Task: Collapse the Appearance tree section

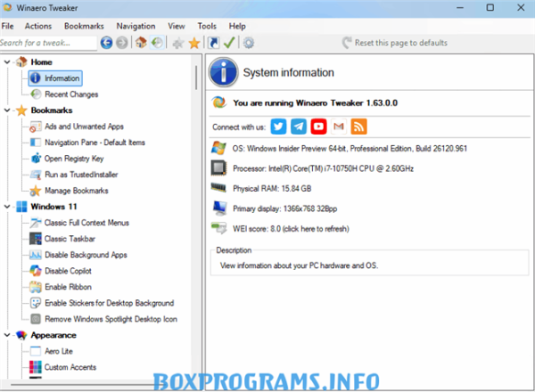Action: 7,335
